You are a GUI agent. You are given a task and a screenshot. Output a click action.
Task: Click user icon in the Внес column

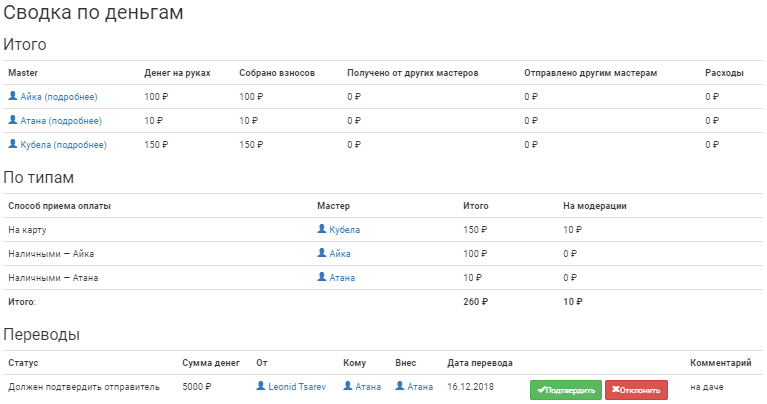400,386
